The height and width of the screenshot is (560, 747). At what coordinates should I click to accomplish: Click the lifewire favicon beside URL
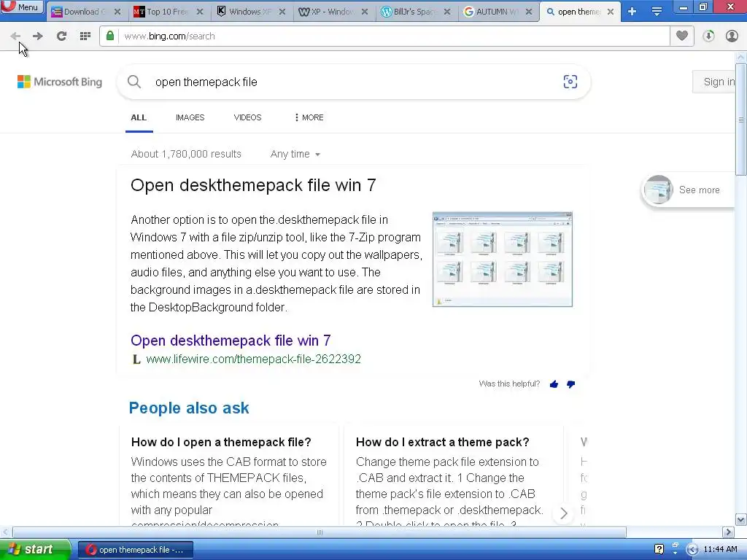point(136,359)
